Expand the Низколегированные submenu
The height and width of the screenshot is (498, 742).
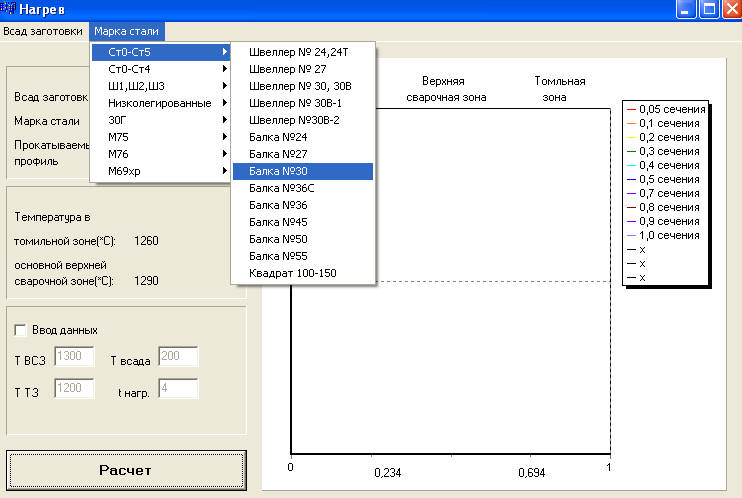(x=160, y=103)
